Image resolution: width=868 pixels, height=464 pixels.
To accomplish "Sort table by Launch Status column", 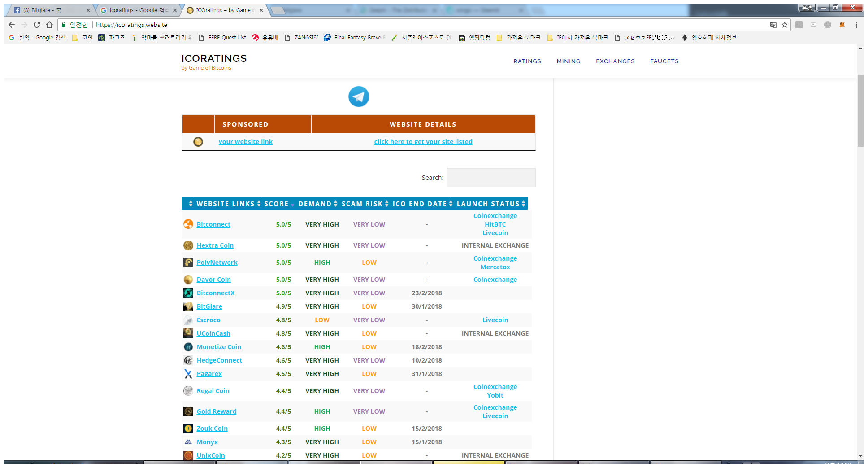I will point(490,204).
